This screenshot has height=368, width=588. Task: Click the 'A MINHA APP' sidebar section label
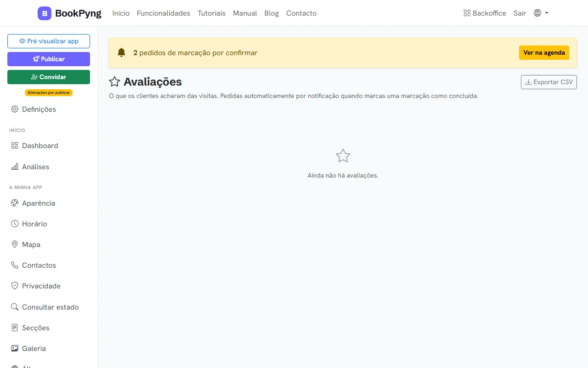pos(26,188)
